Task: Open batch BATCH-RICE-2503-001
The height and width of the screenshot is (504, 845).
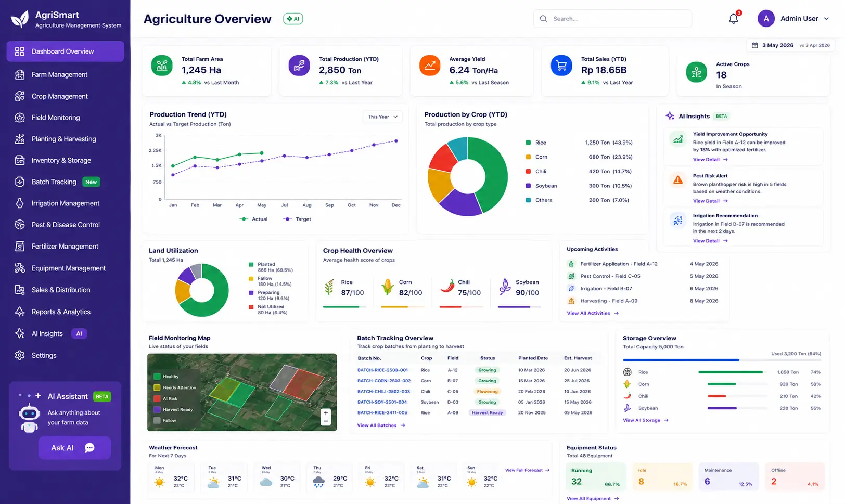Action: click(382, 370)
